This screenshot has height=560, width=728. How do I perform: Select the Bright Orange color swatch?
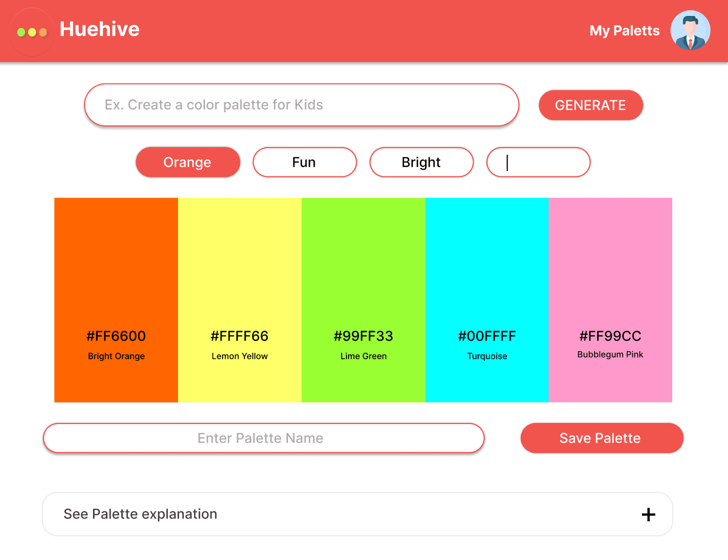coord(116,266)
